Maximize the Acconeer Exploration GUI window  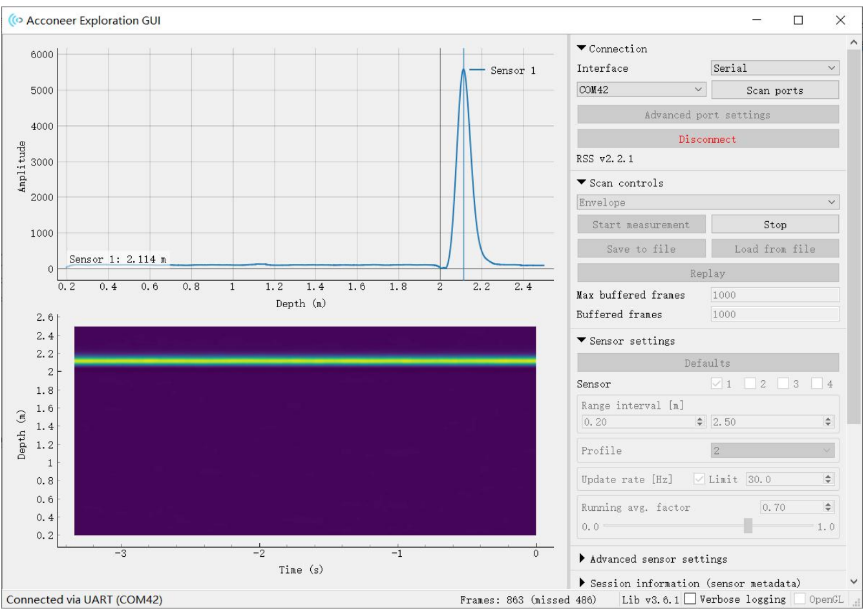coord(798,20)
